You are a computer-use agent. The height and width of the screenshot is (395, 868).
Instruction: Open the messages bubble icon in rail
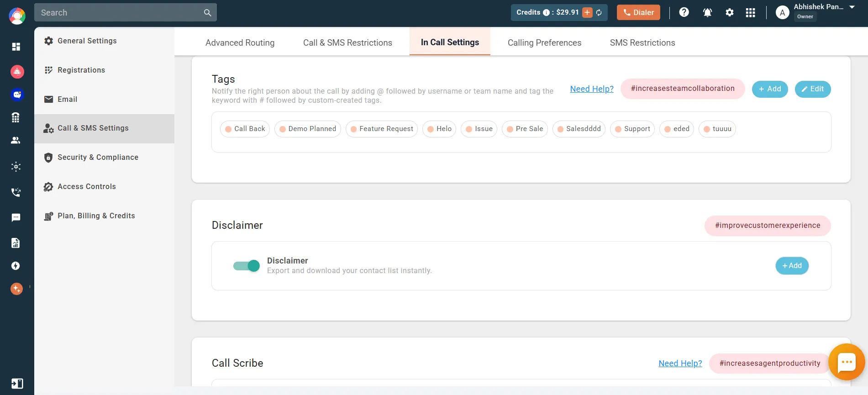tap(16, 217)
